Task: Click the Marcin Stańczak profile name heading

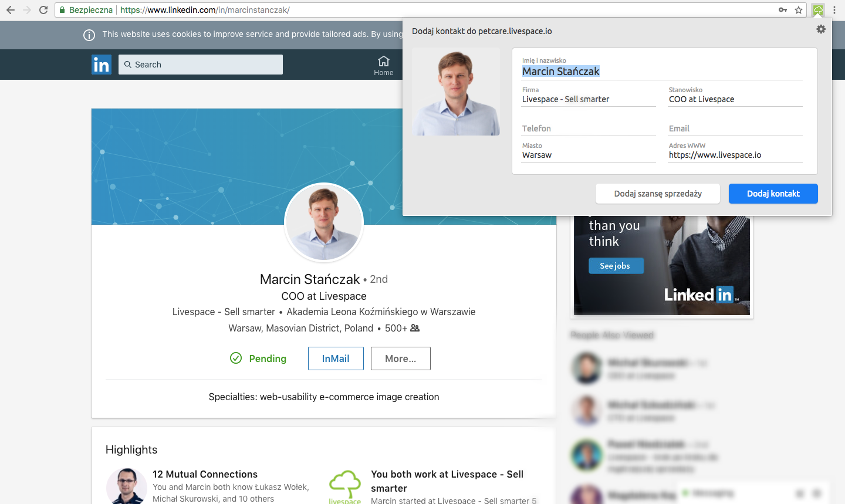Action: pos(310,279)
